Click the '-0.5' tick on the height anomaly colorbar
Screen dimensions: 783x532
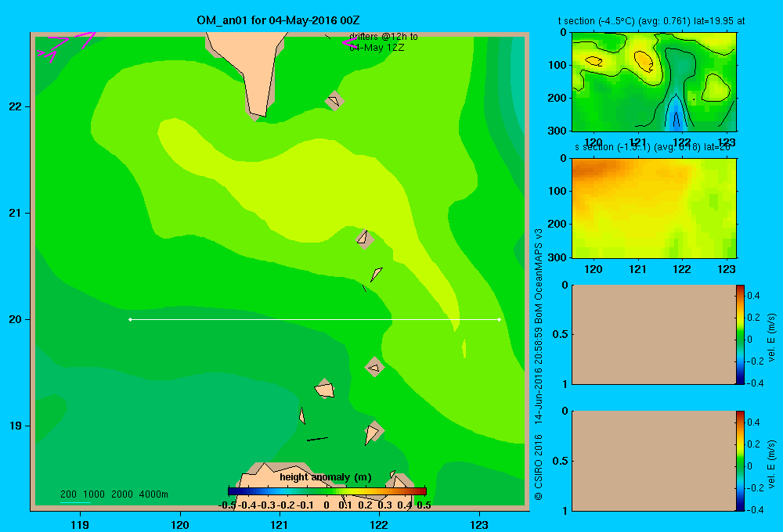227,505
